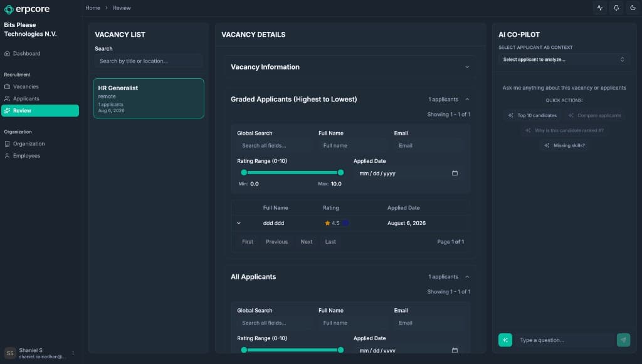
Task: Focus Full name field in Graded Applicants
Action: coord(353,145)
